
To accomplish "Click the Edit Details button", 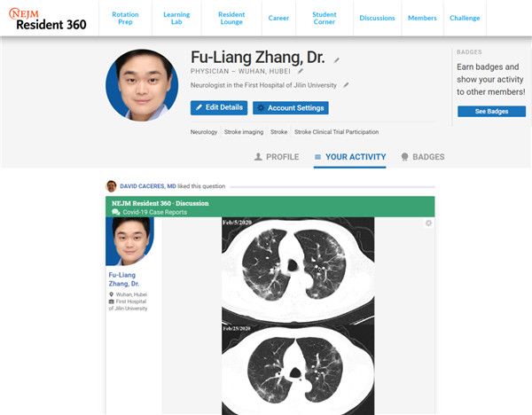I will click(x=219, y=107).
